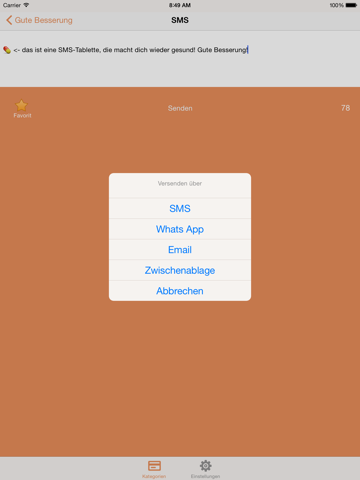Select Whats App sending option
This screenshot has width=360, height=480.
pos(180,229)
